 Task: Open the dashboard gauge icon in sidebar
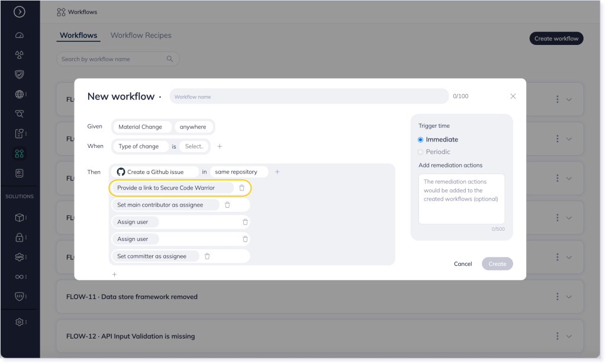20,35
